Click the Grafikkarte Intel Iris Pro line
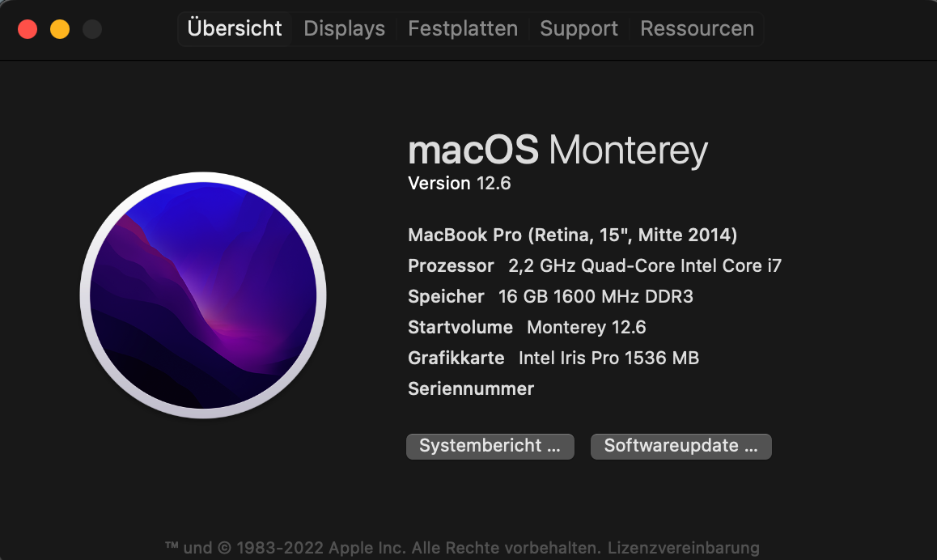 point(553,358)
